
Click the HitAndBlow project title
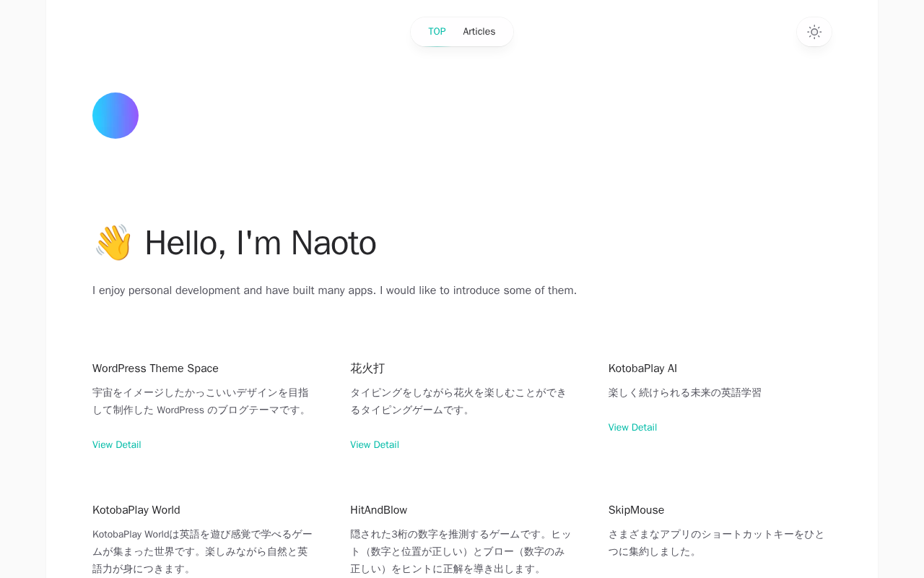(x=379, y=510)
